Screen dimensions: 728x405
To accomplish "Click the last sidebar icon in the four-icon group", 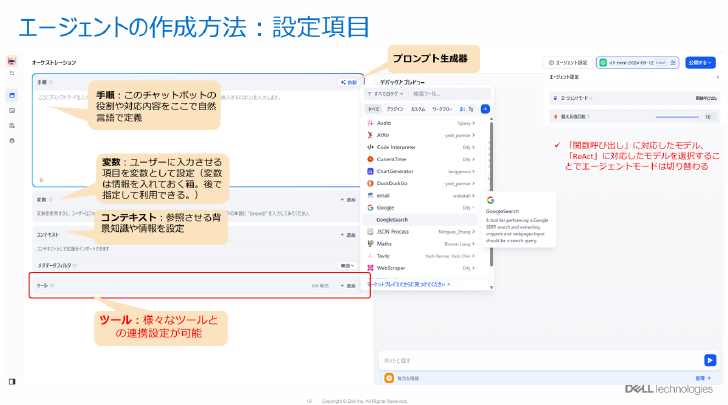I will [x=12, y=140].
